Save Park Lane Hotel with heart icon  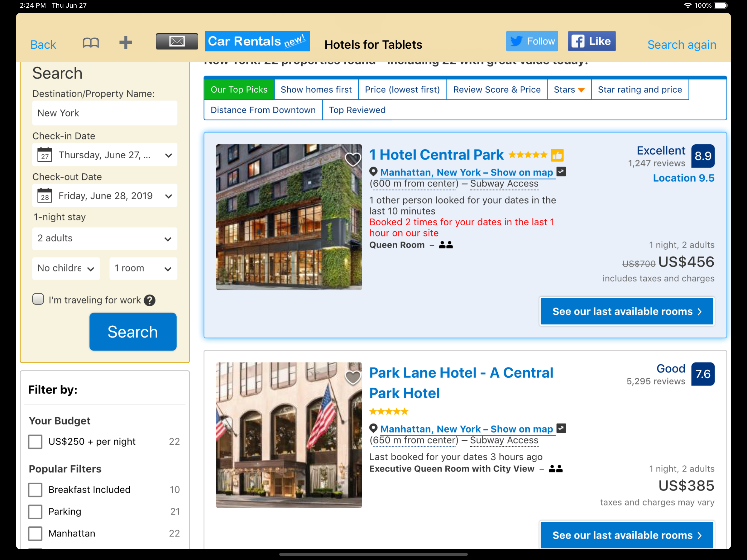(x=352, y=378)
